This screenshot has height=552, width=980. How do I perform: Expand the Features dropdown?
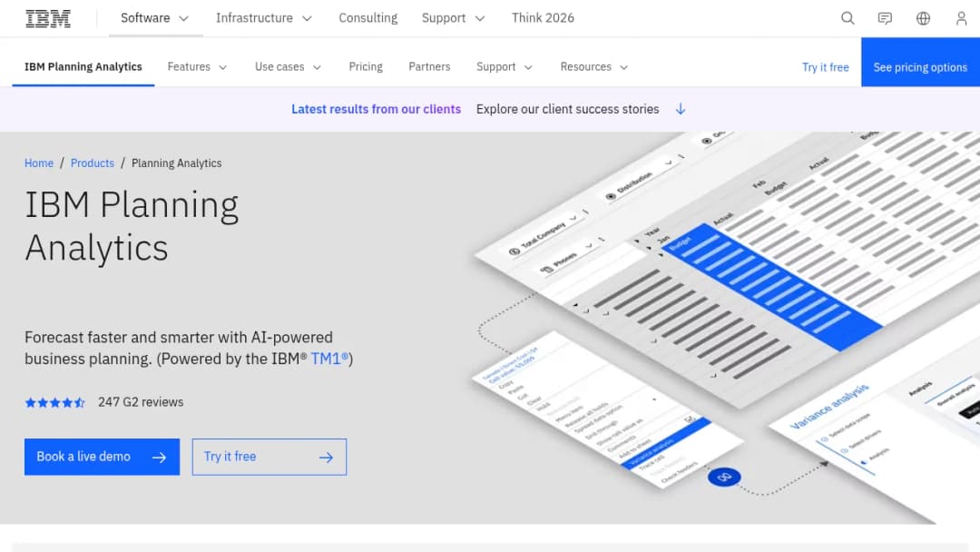pyautogui.click(x=197, y=67)
